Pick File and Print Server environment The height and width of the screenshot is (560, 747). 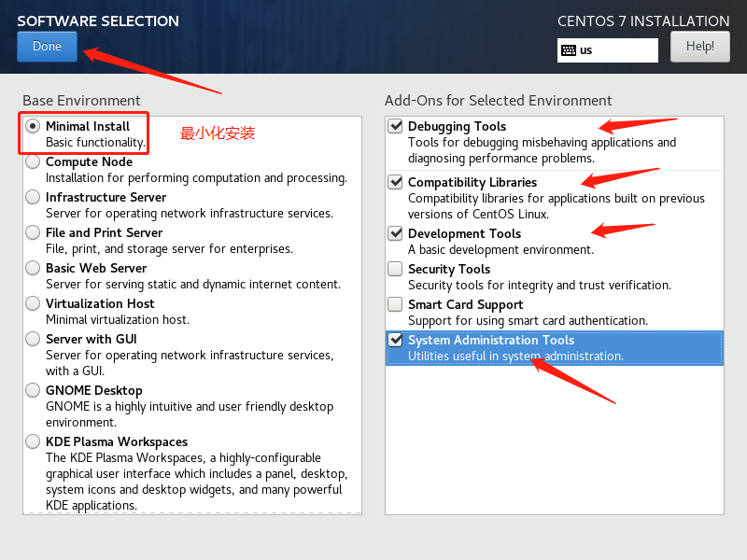[x=33, y=232]
